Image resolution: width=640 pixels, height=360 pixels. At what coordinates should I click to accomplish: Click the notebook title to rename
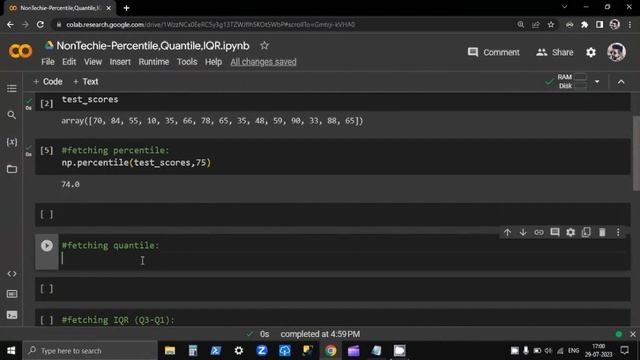click(x=153, y=46)
